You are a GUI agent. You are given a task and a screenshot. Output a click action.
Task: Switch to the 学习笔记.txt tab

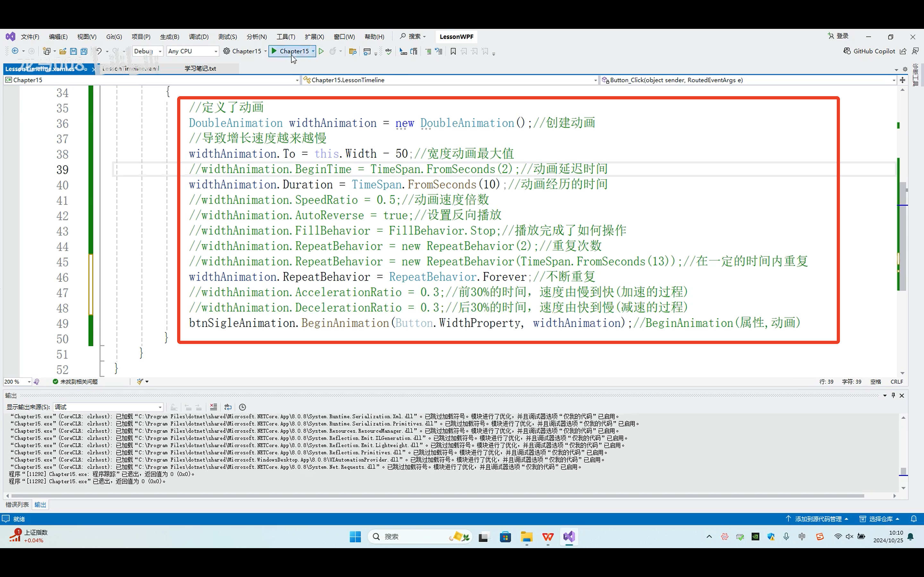click(x=200, y=69)
